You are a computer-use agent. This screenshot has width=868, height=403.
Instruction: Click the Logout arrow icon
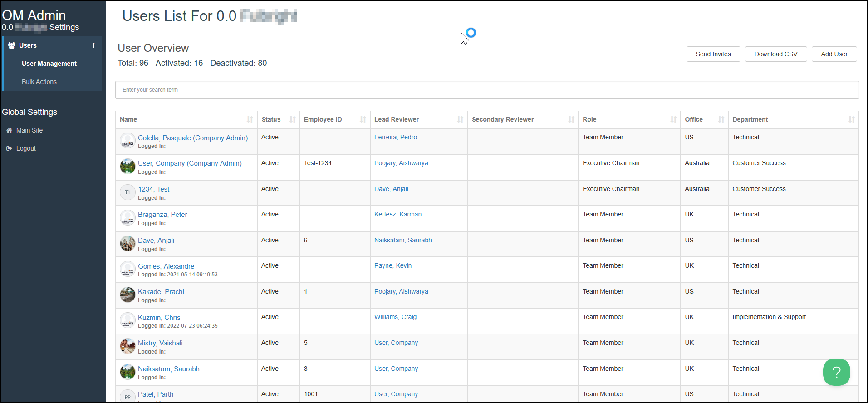click(9, 148)
